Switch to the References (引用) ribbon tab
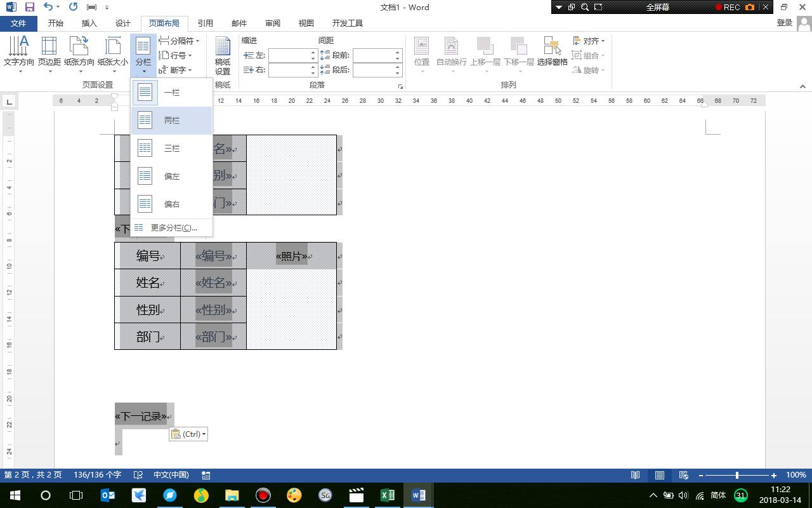The image size is (812, 508). 205,23
